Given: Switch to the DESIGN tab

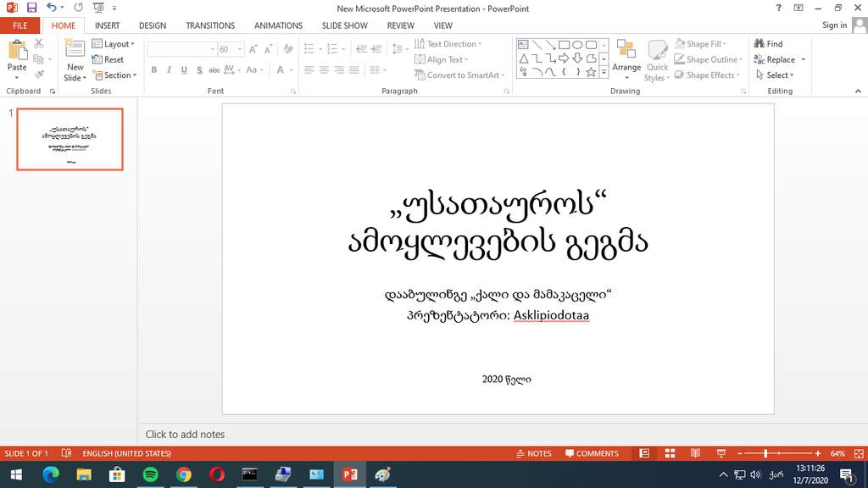Looking at the screenshot, I should (x=153, y=25).
